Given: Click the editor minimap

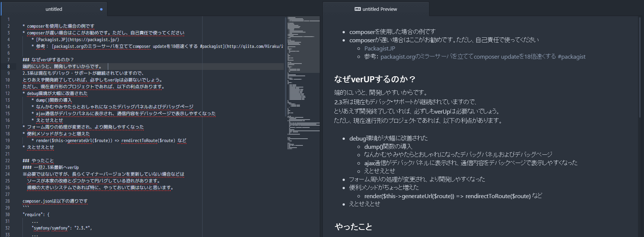Looking at the screenshot, I should pos(303,82).
